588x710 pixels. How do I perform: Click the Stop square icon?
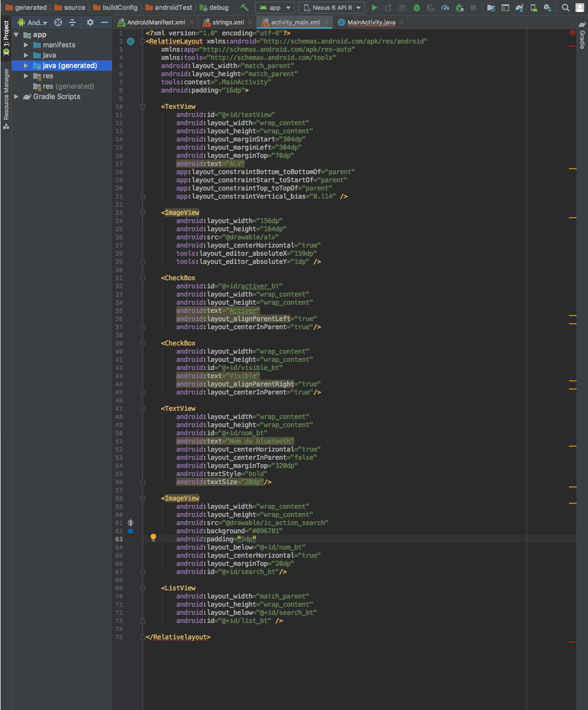coord(473,8)
